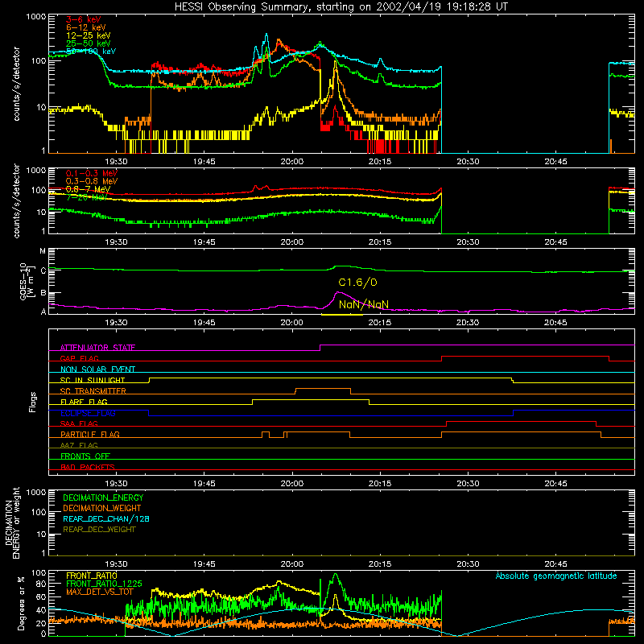Image resolution: width=644 pixels, height=644 pixels.
Task: Click the 0.8-7 MeV legend label
Action: coord(89,189)
